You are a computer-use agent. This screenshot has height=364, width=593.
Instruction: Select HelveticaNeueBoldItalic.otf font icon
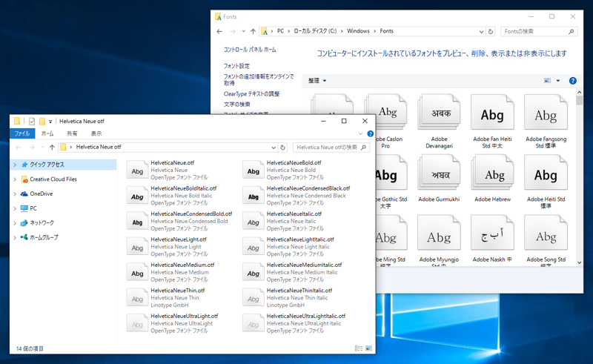tap(137, 196)
